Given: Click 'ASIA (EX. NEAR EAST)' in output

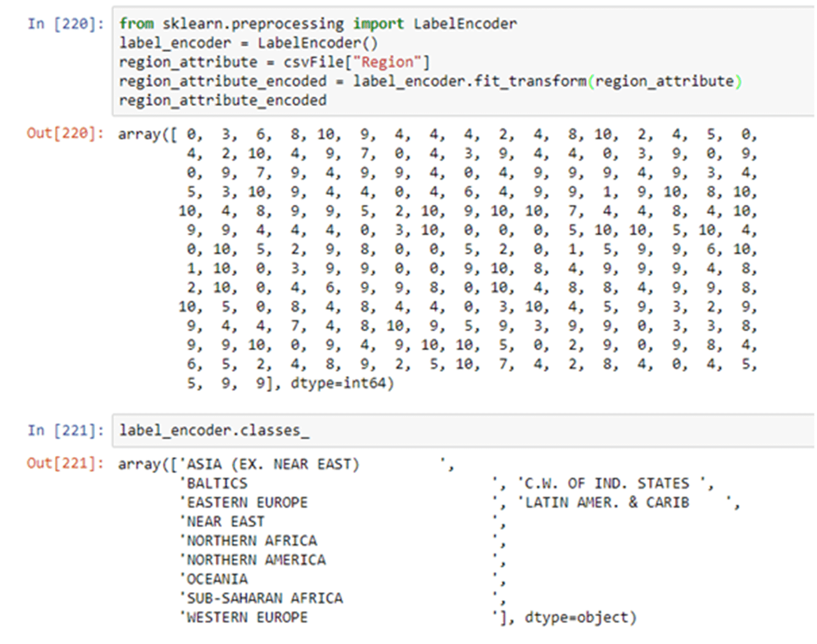Looking at the screenshot, I should (x=273, y=464).
